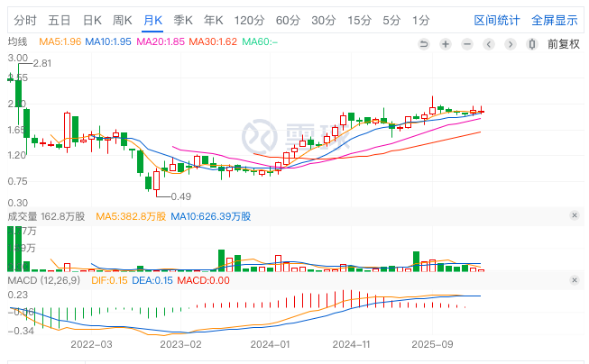Click the MA60:– legend value
Screen dimensions: 589x364
pos(260,41)
